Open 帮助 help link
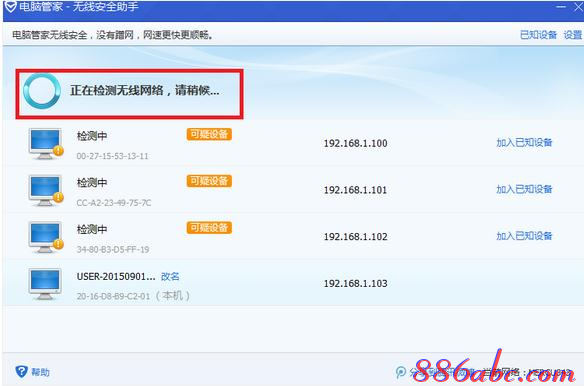 (40, 372)
